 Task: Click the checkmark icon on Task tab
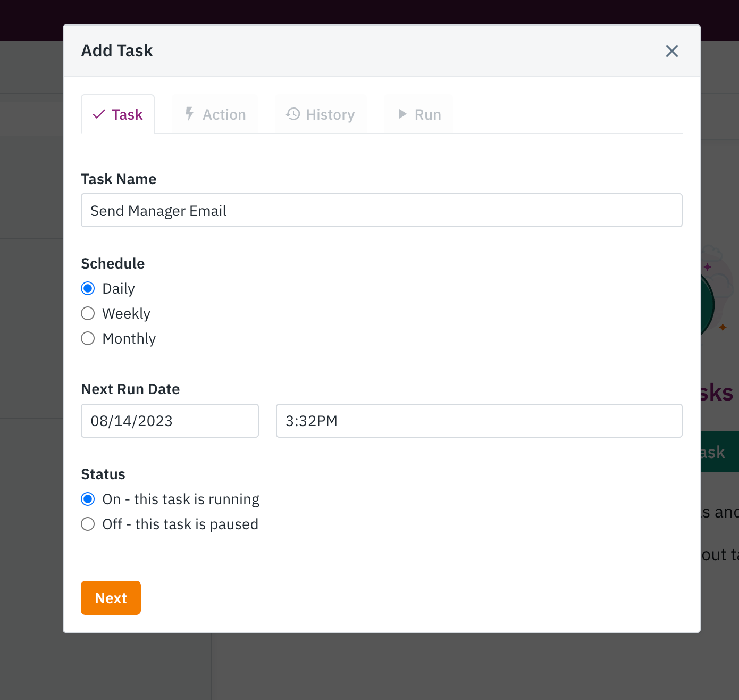pos(99,114)
